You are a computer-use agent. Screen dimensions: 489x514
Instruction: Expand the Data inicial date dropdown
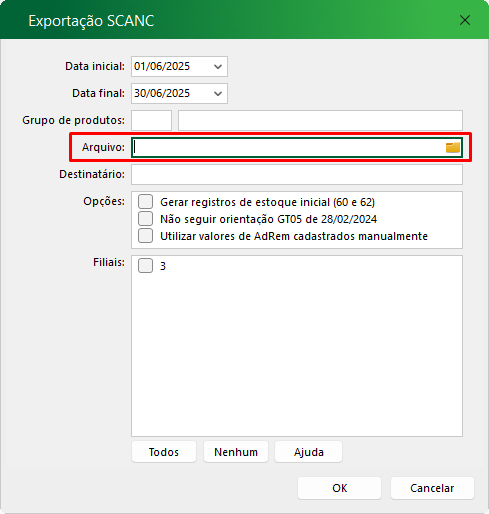[x=218, y=67]
